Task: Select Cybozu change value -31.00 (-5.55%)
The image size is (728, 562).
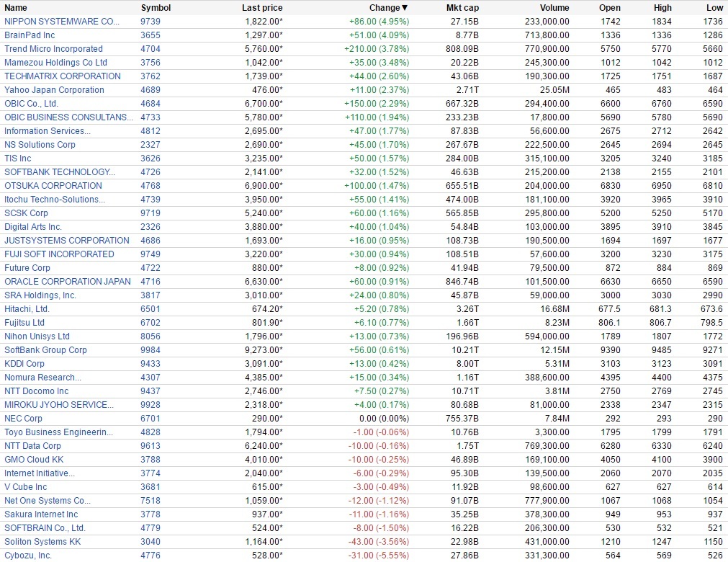Action: tap(379, 556)
